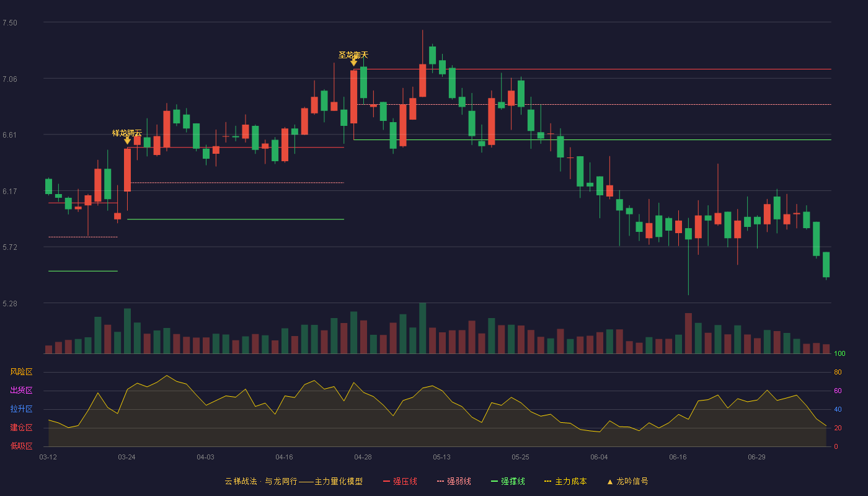
Task: Click the 6.61 price axis label
Action: tap(10, 135)
